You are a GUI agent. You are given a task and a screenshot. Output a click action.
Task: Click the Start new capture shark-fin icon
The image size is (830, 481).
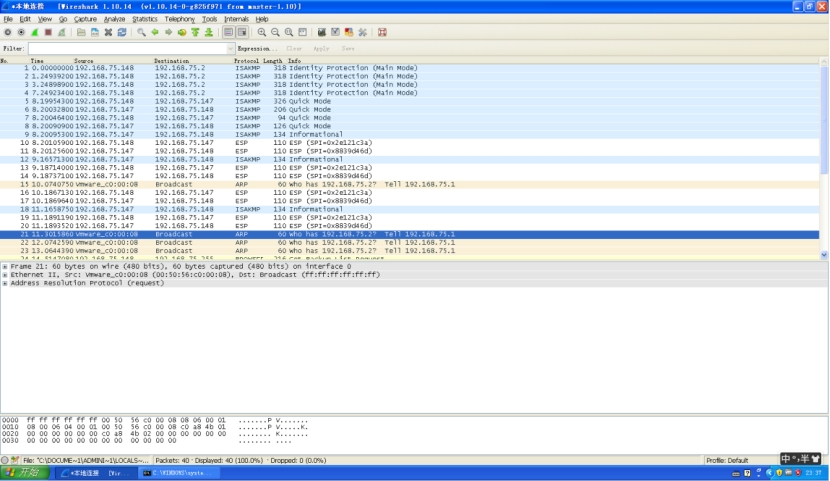point(35,32)
